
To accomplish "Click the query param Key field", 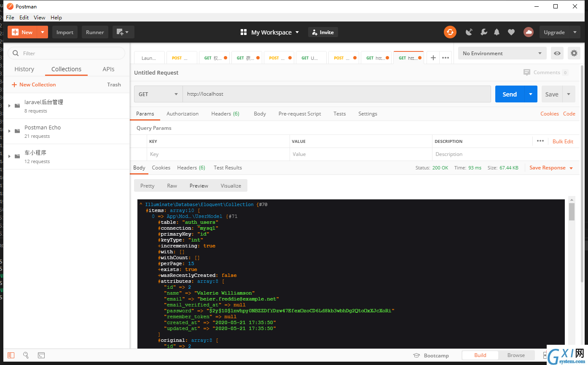I will [x=218, y=154].
